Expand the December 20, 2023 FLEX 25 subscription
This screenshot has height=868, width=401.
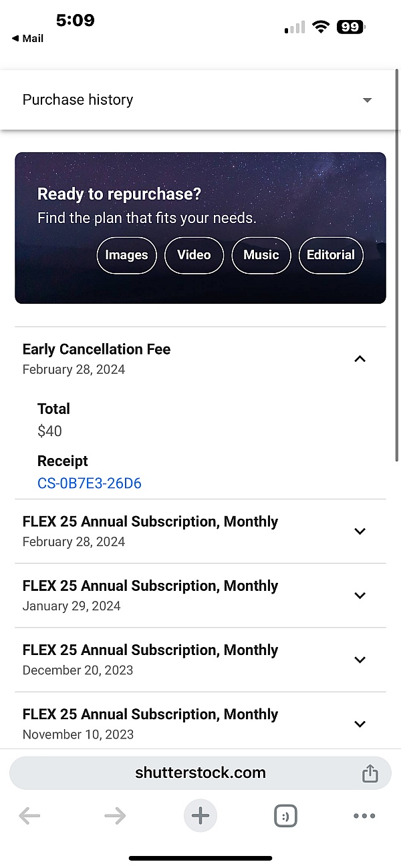360,660
